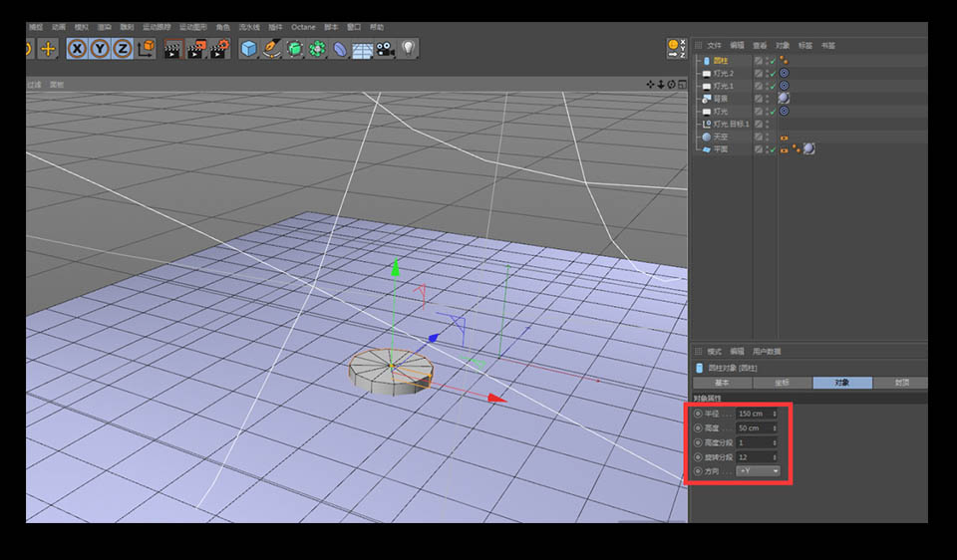
Task: Toggle the Z axis lock button
Action: [x=123, y=48]
